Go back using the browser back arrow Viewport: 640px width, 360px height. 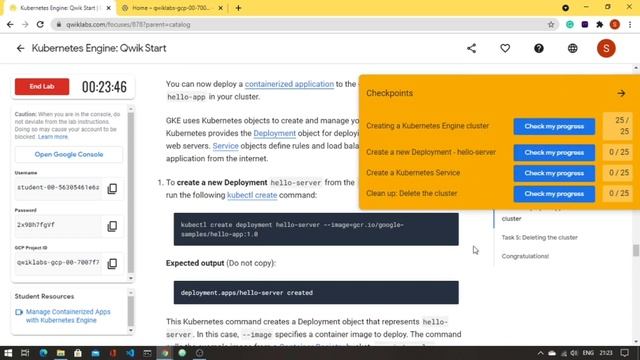tap(10, 24)
